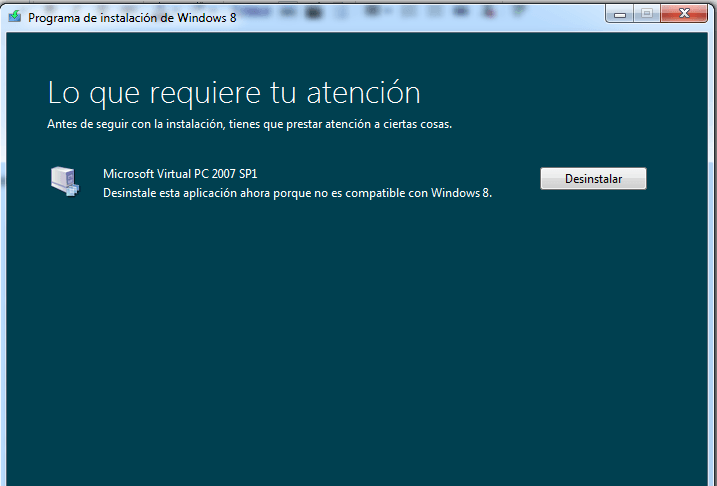
Task: Minimize the Windows 8 setup window
Action: 620,14
